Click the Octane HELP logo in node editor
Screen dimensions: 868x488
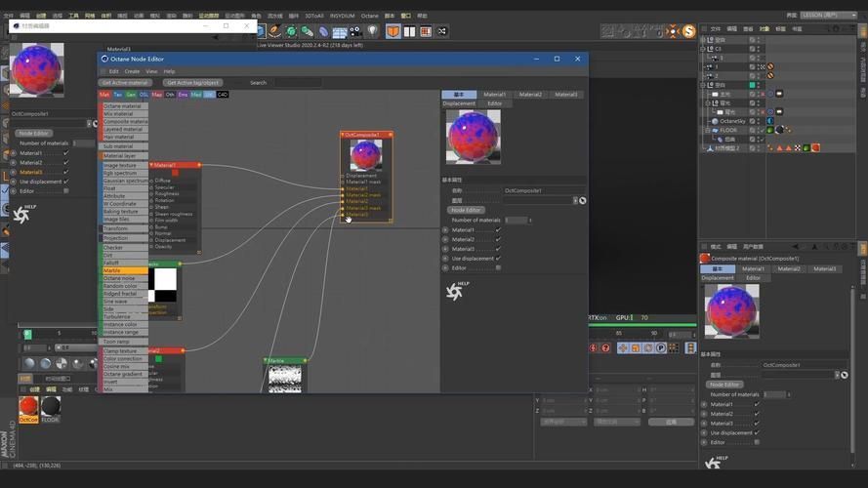(457, 291)
